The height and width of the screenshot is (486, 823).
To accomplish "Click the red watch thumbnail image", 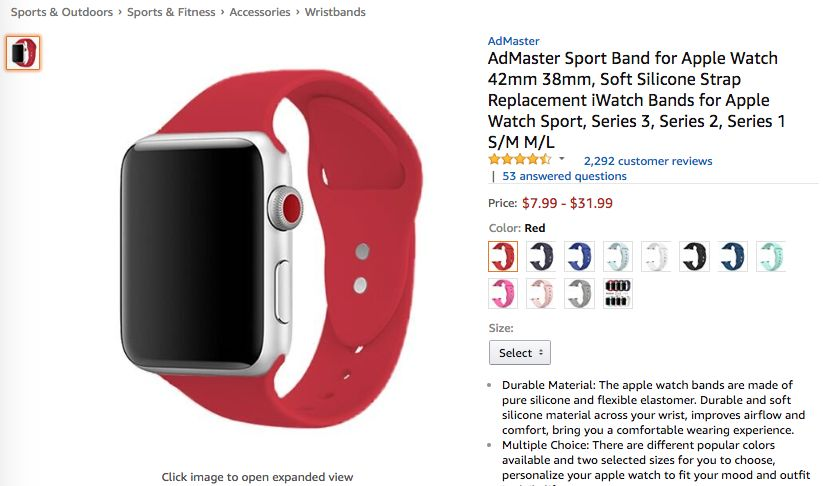I will coord(23,52).
